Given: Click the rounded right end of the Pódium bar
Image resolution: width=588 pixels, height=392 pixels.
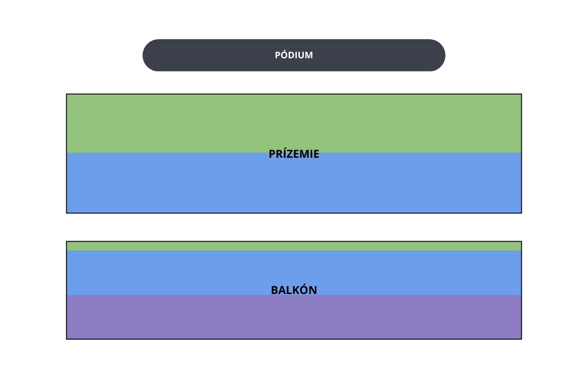Looking at the screenshot, I should pos(436,55).
